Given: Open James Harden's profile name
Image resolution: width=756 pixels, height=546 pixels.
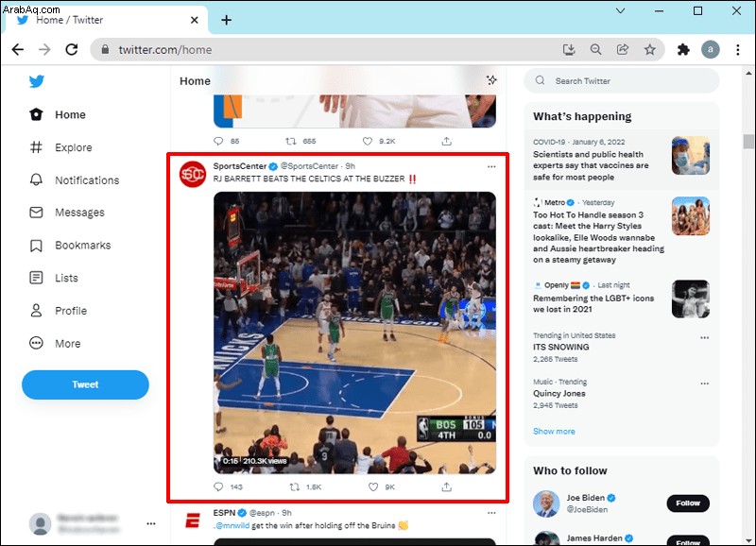Looking at the screenshot, I should coord(594,538).
